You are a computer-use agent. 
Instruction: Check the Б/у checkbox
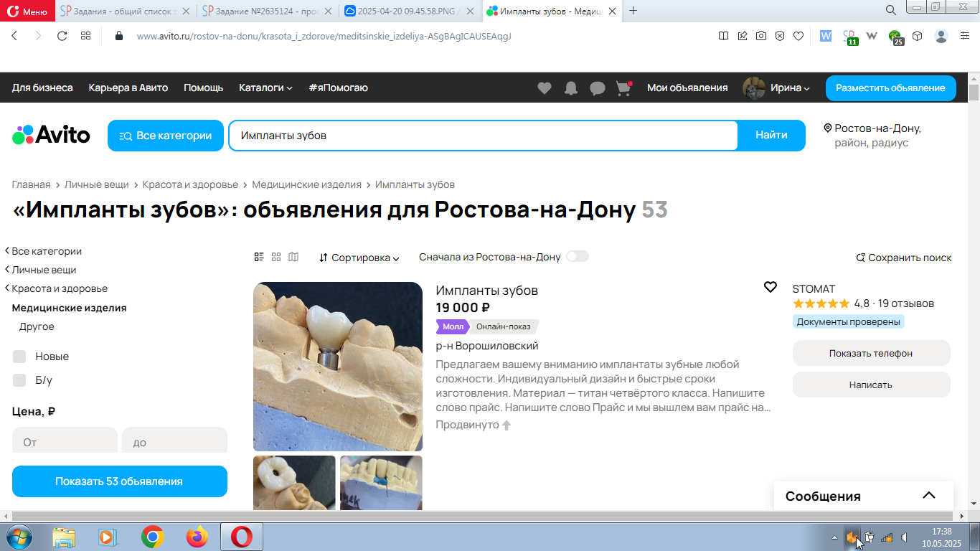19,380
